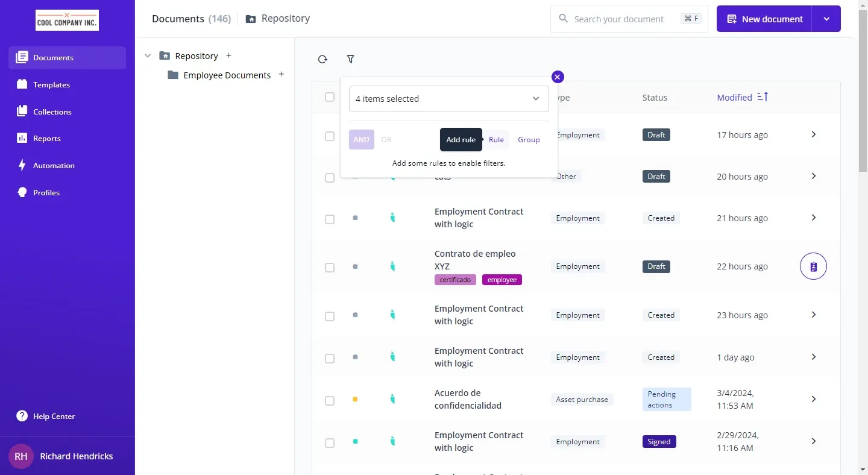868x475 pixels.
Task: Click the filter funnel icon
Action: [x=350, y=59]
